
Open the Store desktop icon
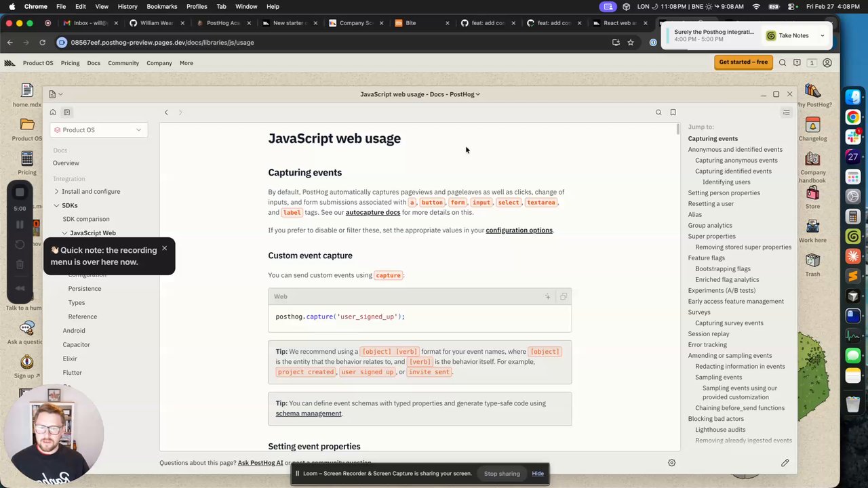tap(812, 197)
